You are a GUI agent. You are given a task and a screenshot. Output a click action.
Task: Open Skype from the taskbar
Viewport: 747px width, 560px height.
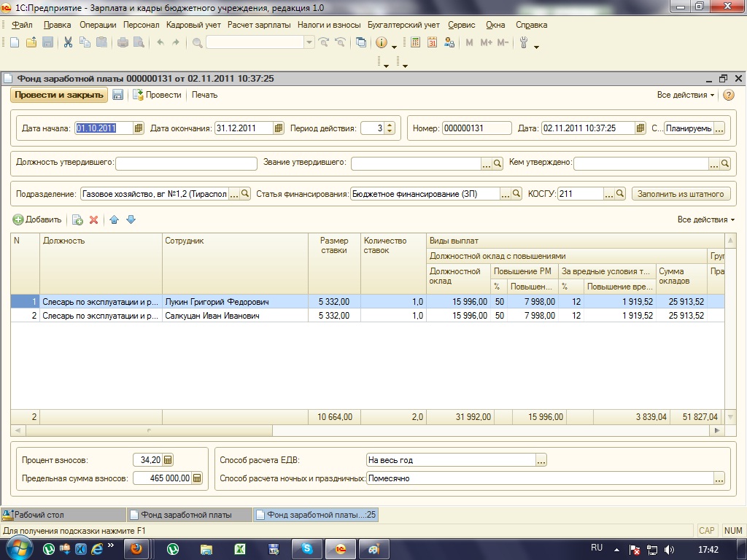(x=307, y=549)
